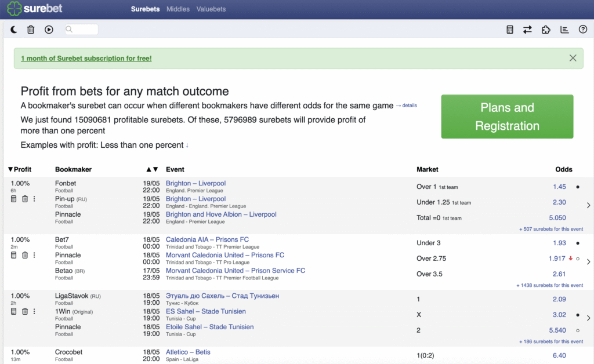Toggle dark mode moon icon
Screen dimensions: 594x364
point(14,30)
